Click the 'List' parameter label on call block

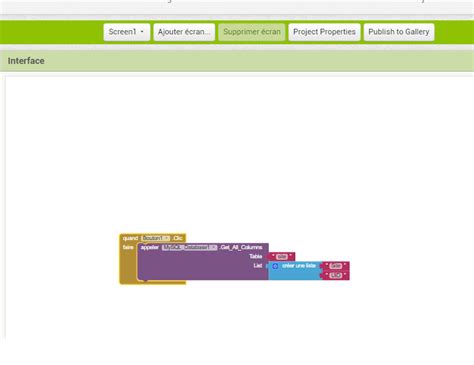[x=258, y=266]
